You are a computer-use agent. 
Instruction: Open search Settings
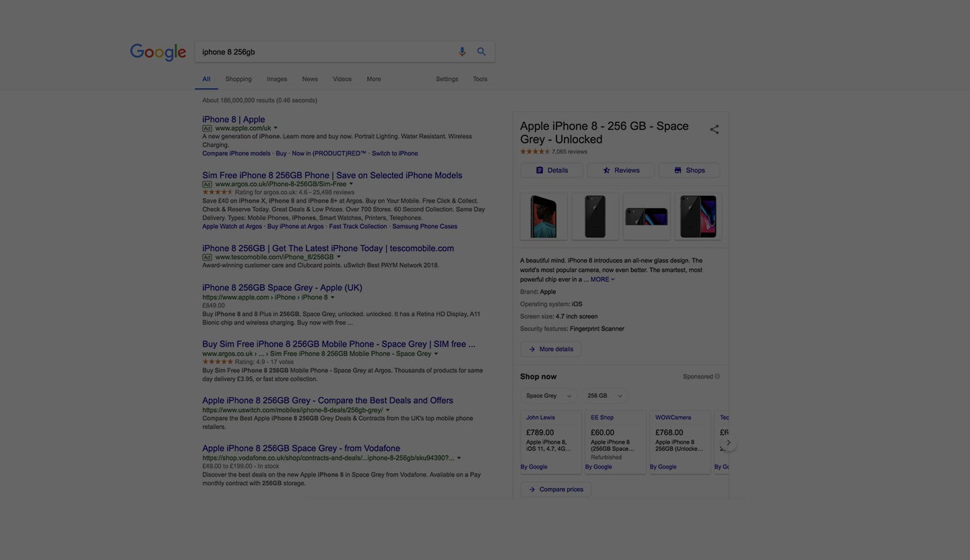pos(447,79)
